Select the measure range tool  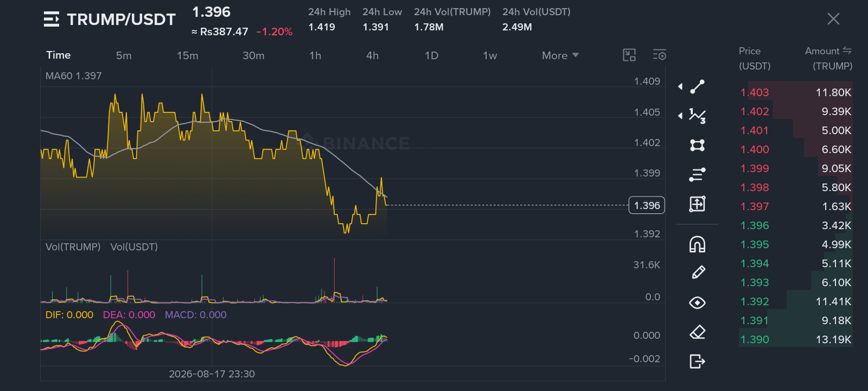coord(697,204)
